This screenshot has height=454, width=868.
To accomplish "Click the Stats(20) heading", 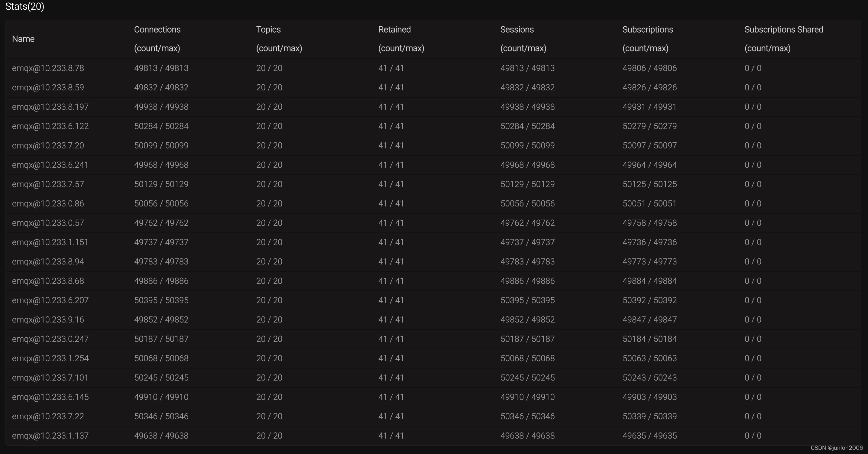I will pyautogui.click(x=24, y=6).
